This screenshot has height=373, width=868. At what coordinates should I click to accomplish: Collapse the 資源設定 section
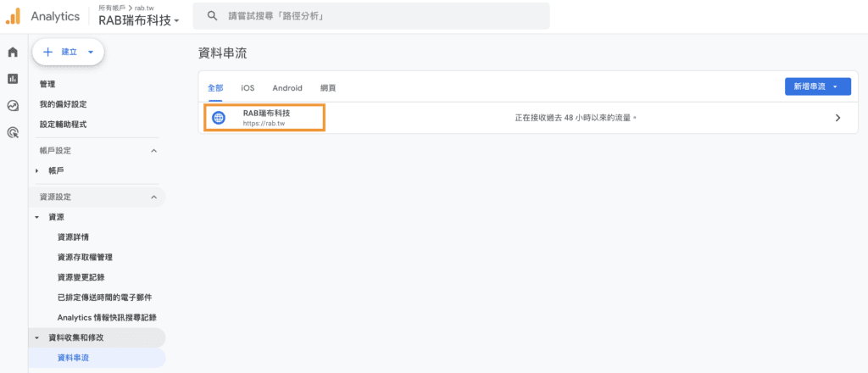pyautogui.click(x=153, y=198)
